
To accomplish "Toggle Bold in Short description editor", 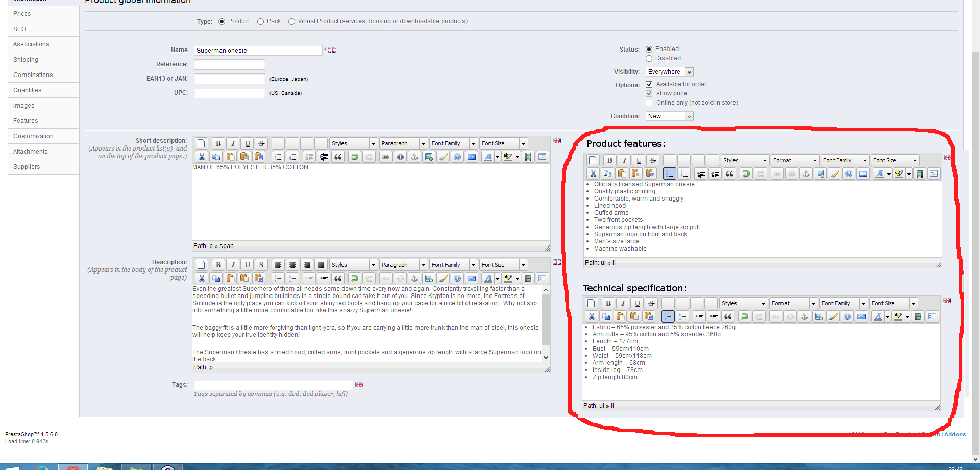I will click(x=218, y=143).
